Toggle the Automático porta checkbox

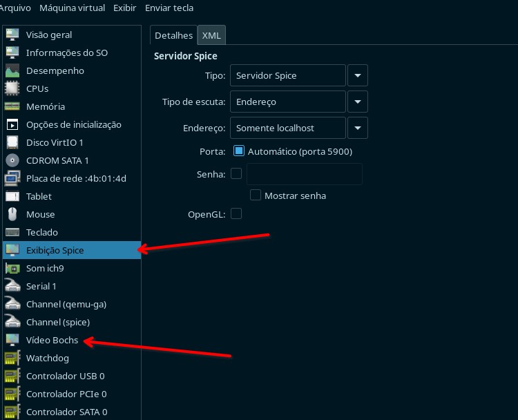239,151
